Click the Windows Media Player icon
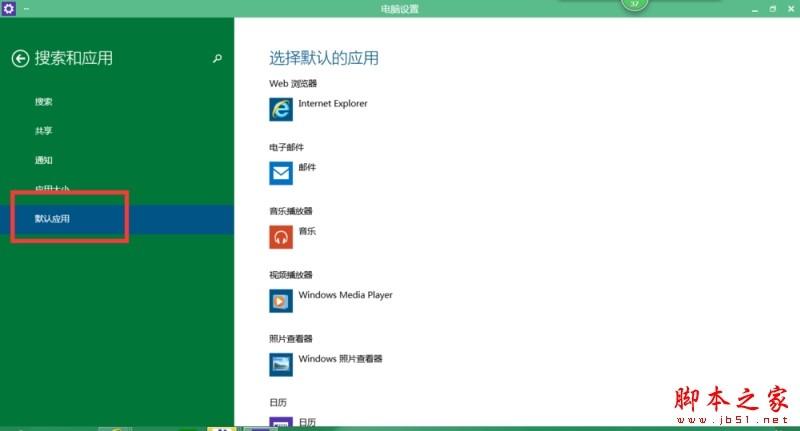Image resolution: width=800 pixels, height=431 pixels. click(281, 300)
